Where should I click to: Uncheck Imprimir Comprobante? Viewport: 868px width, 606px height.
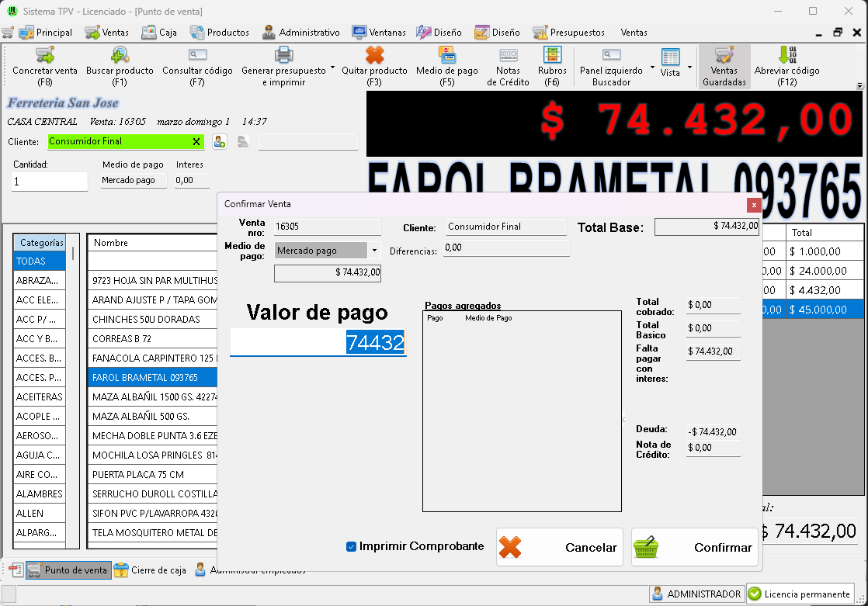pos(352,546)
